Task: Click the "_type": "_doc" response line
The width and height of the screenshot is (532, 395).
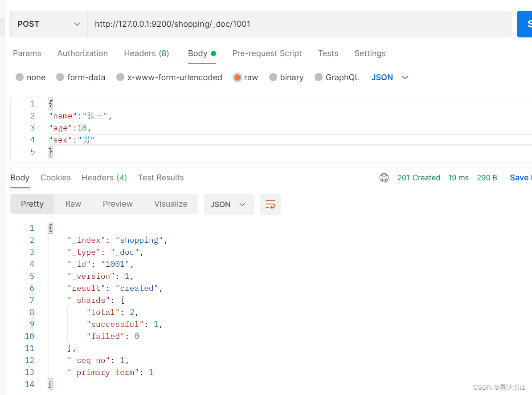Action: [x=106, y=252]
